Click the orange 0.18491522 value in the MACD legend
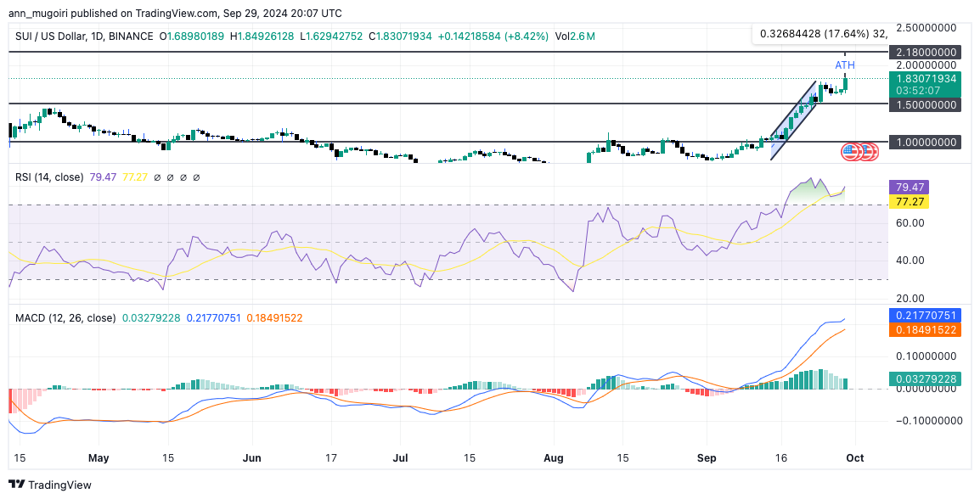The width and height of the screenshot is (980, 499). pyautogui.click(x=274, y=318)
